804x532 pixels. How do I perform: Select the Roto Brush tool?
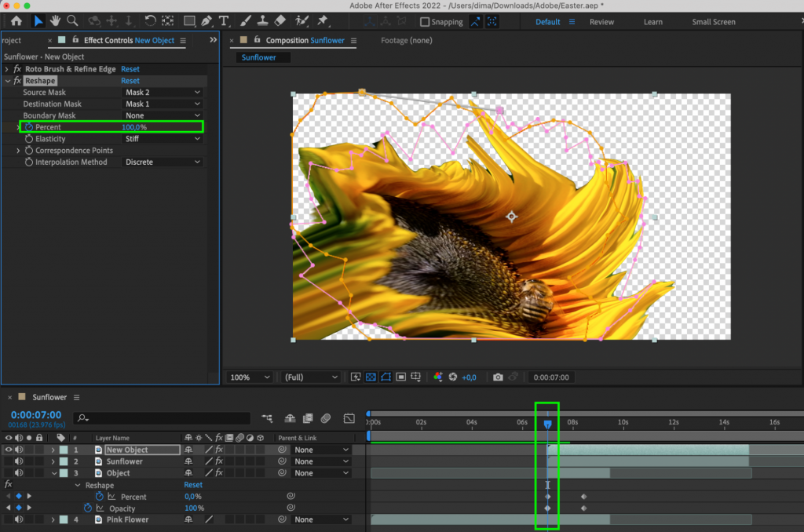[x=301, y=20]
